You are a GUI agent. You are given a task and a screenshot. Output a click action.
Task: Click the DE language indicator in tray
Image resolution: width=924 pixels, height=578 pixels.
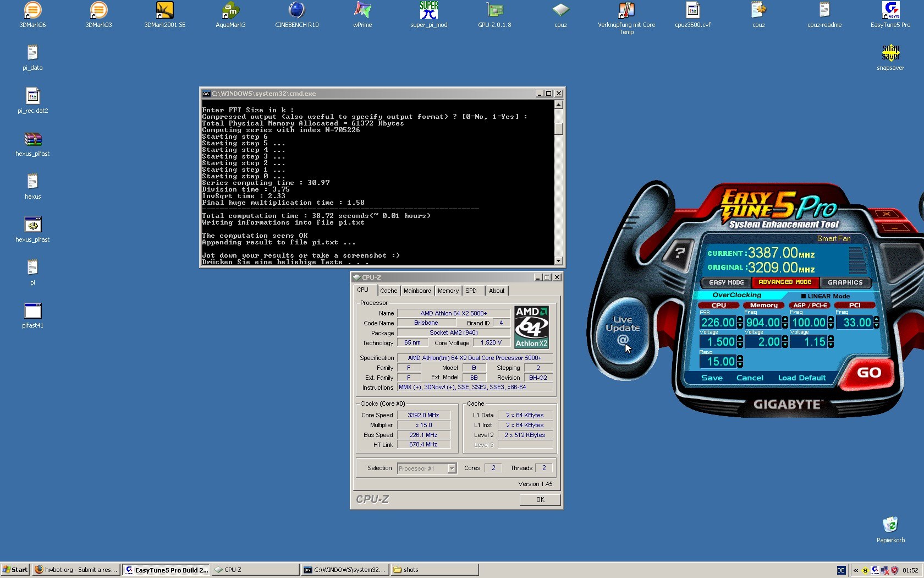tap(841, 570)
